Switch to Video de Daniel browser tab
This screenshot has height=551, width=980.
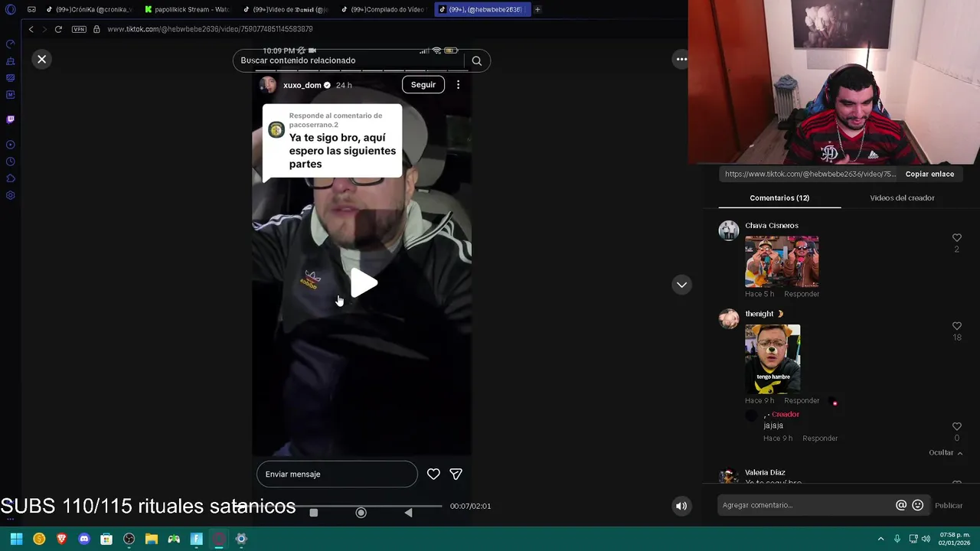pos(285,9)
